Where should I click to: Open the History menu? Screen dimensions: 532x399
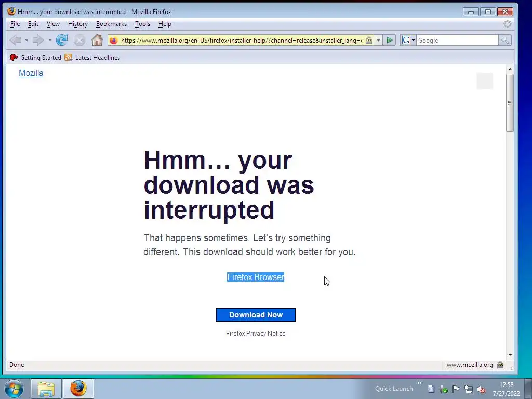tap(78, 24)
